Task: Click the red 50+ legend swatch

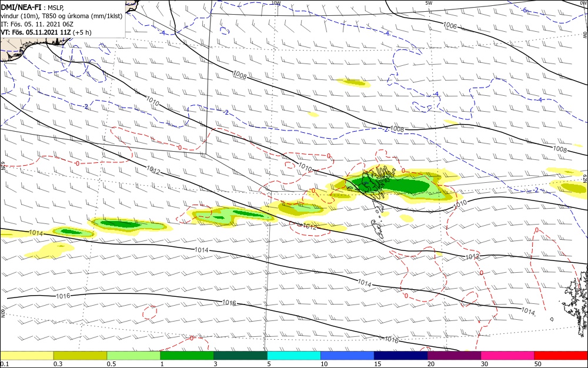Action: [x=561, y=356]
